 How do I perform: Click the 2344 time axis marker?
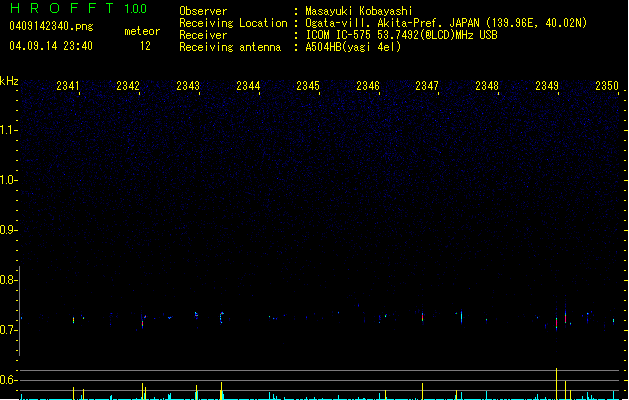pyautogui.click(x=248, y=86)
